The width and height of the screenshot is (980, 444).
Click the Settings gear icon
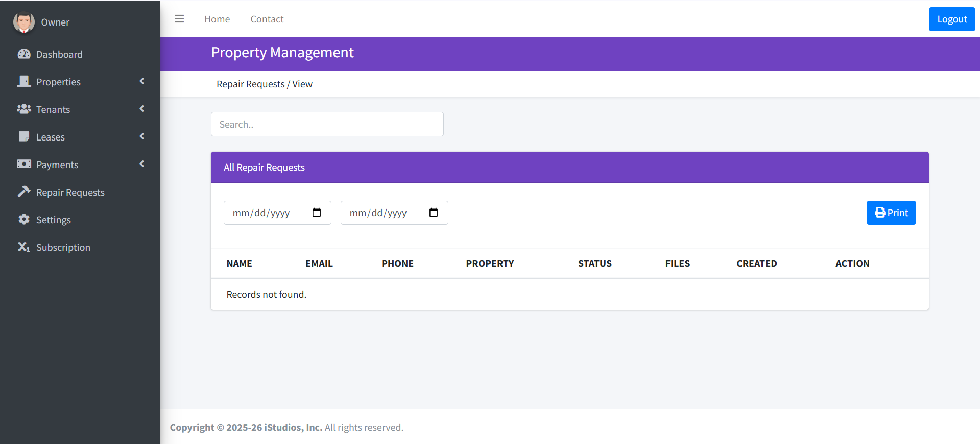click(x=24, y=219)
